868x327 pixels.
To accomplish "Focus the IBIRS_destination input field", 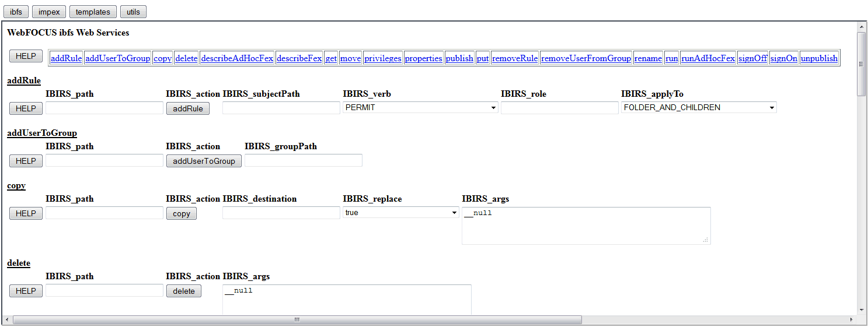I will click(x=281, y=213).
